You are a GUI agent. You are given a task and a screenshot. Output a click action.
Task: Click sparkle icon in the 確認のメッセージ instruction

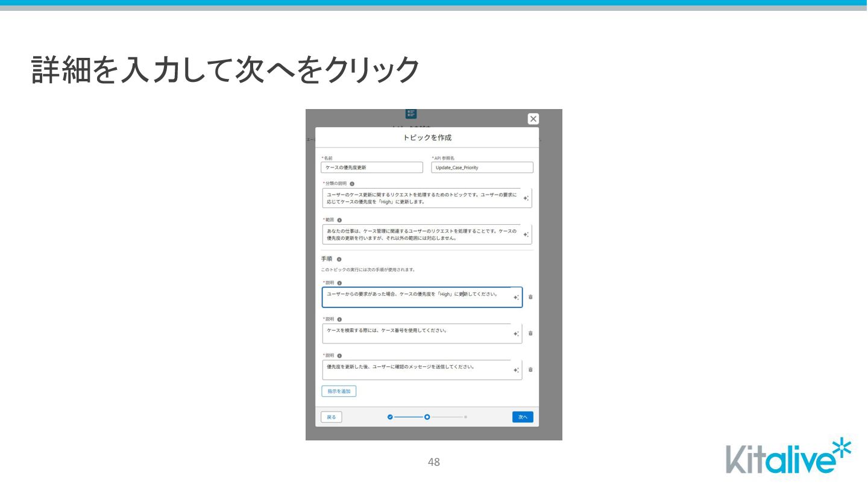click(x=516, y=370)
